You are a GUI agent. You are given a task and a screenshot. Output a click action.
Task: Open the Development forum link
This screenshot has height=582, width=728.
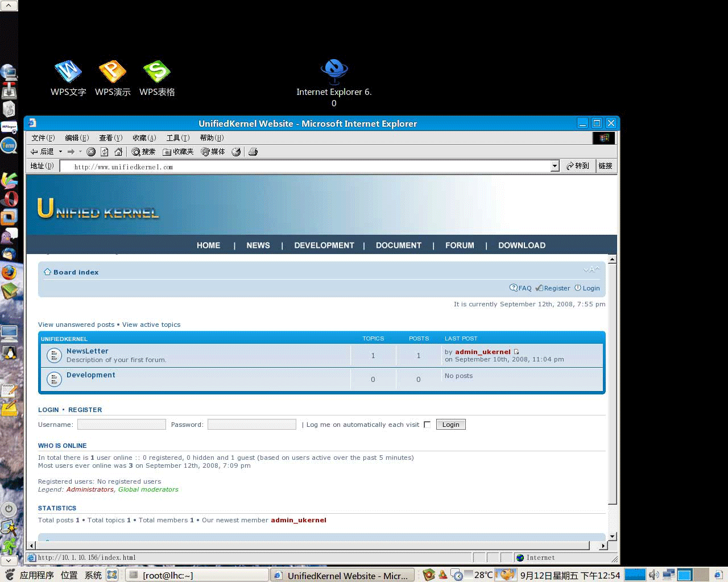coord(90,375)
